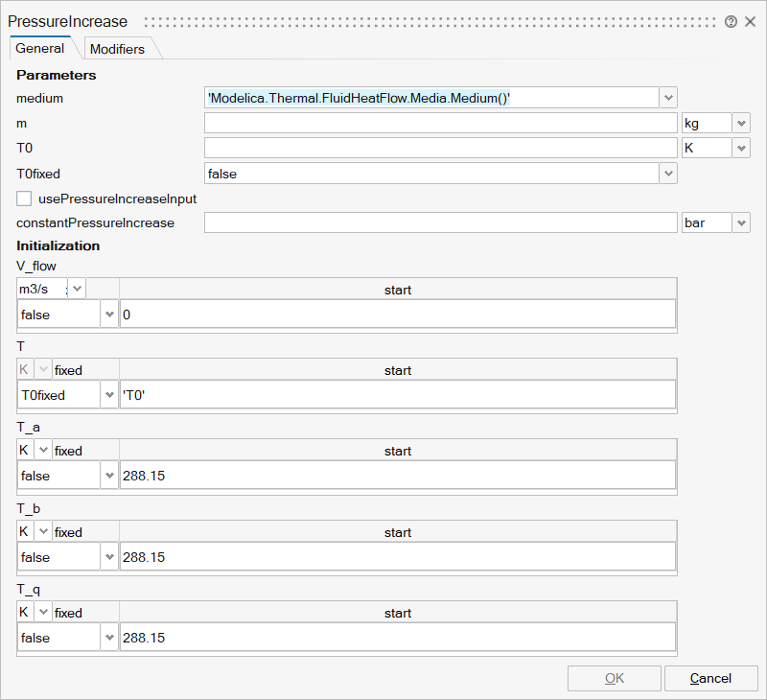The height and width of the screenshot is (700, 767).
Task: Open the T fixed T0fixed dropdown
Action: point(108,395)
